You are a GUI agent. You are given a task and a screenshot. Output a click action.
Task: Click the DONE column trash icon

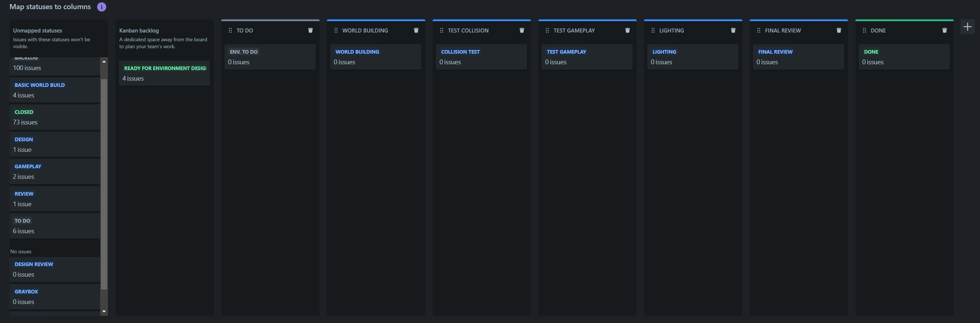[x=945, y=30]
